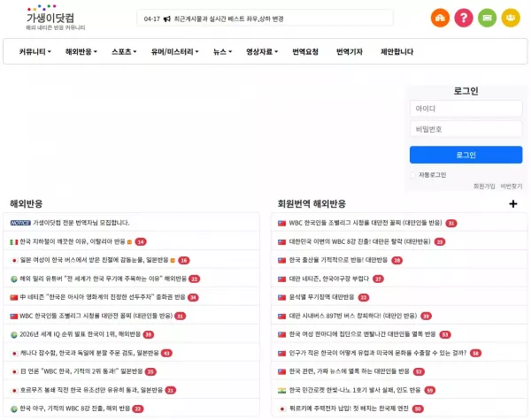Click the globe icon on 밀리 유튜버 post

click(14, 279)
